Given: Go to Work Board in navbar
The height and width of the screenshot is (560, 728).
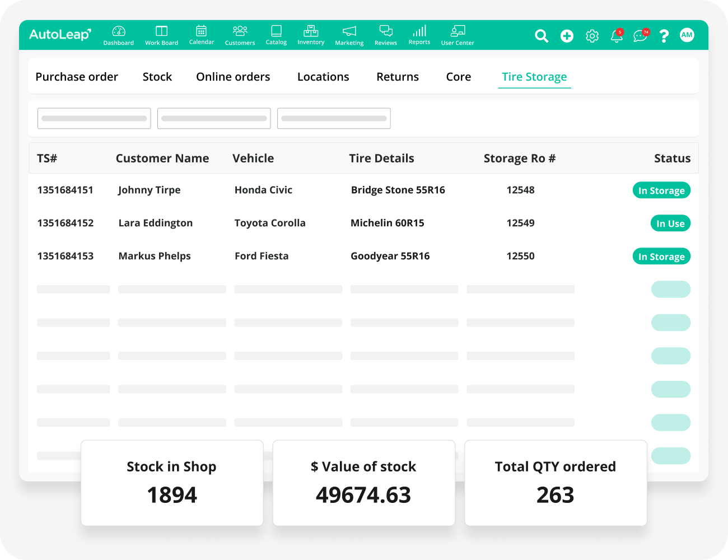Looking at the screenshot, I should (161, 32).
